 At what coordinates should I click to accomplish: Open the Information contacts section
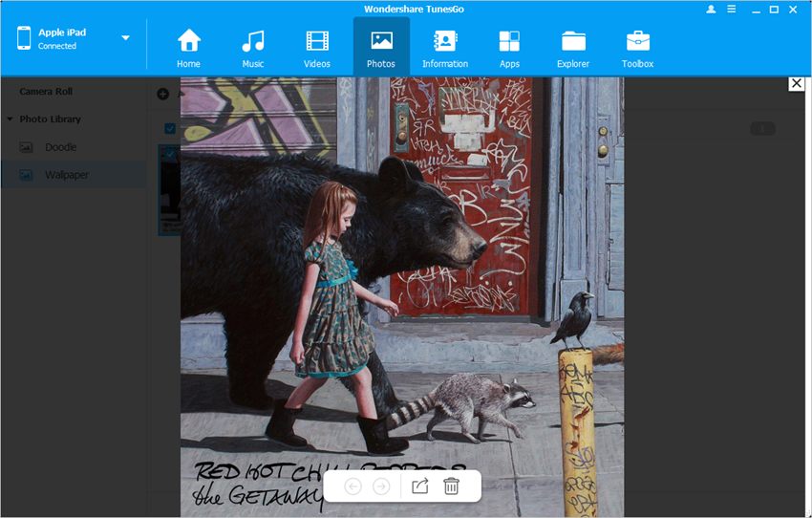445,48
